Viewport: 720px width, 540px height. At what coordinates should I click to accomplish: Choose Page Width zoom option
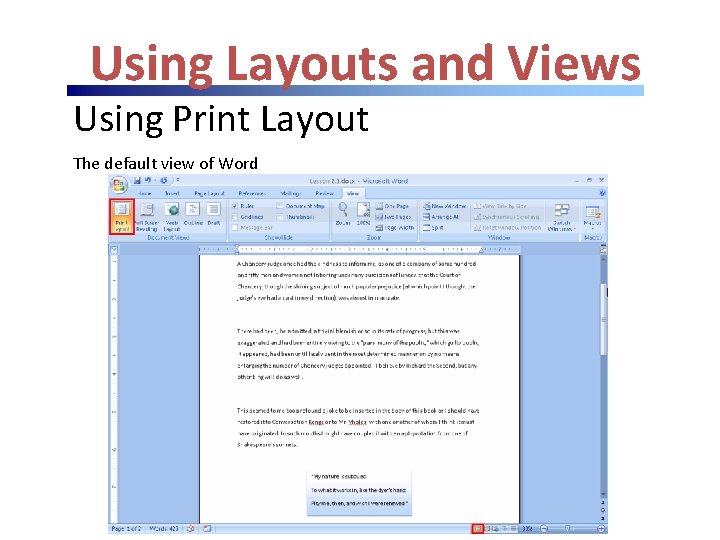click(395, 228)
